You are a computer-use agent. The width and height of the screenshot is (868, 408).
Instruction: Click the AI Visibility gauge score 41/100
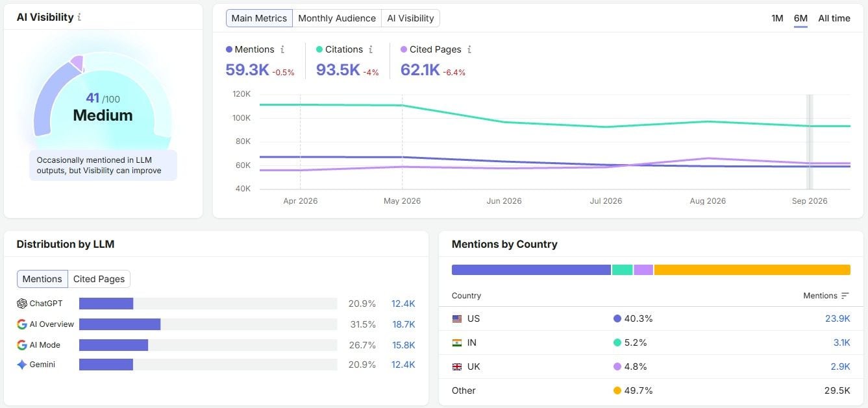(x=103, y=99)
